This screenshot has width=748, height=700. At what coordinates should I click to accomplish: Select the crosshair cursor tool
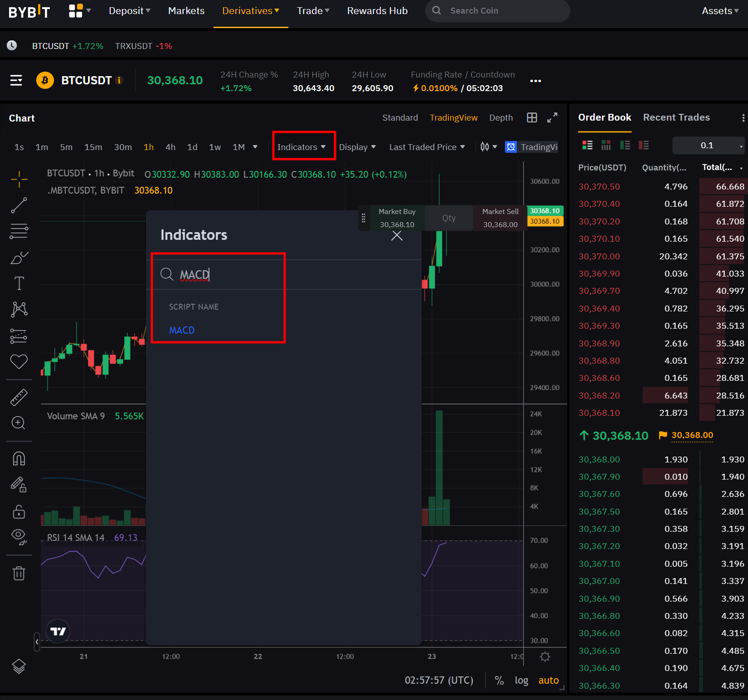tap(19, 180)
